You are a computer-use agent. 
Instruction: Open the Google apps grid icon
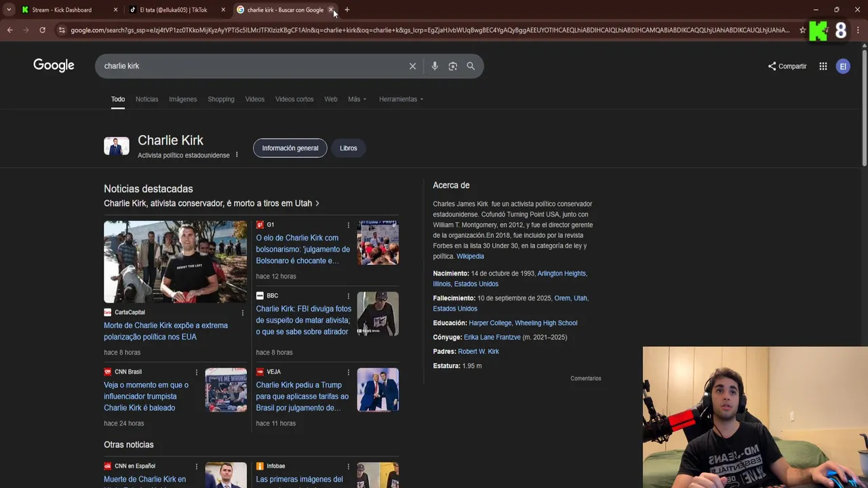(x=823, y=66)
